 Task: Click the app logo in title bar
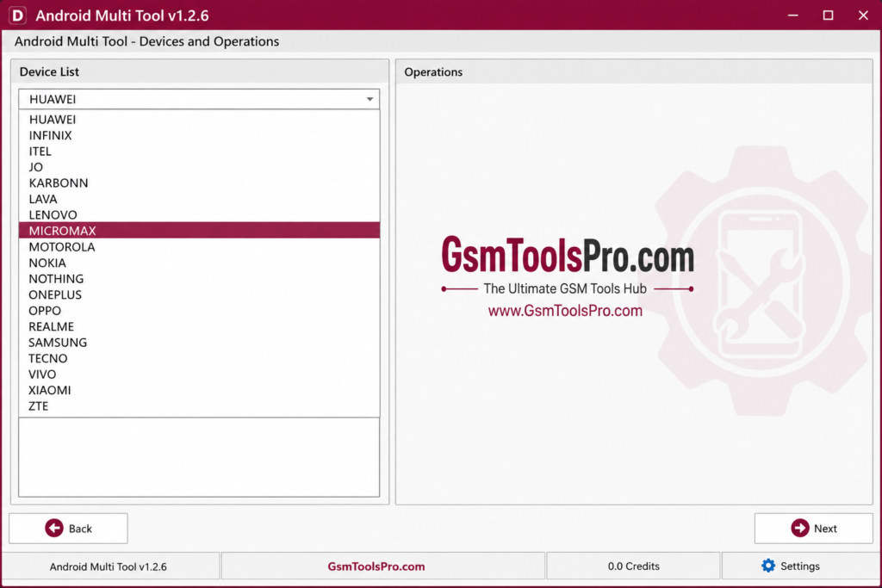pyautogui.click(x=17, y=15)
